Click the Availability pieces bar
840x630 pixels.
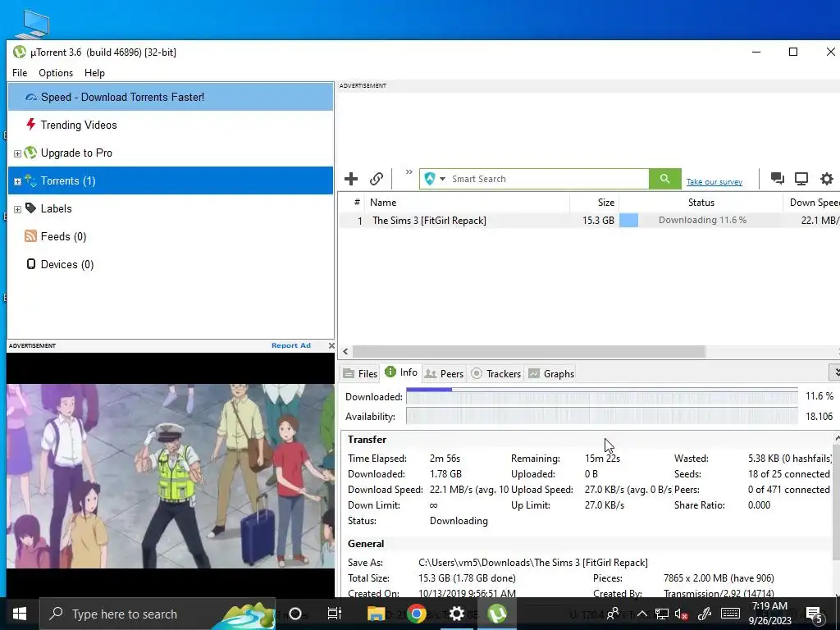click(601, 416)
